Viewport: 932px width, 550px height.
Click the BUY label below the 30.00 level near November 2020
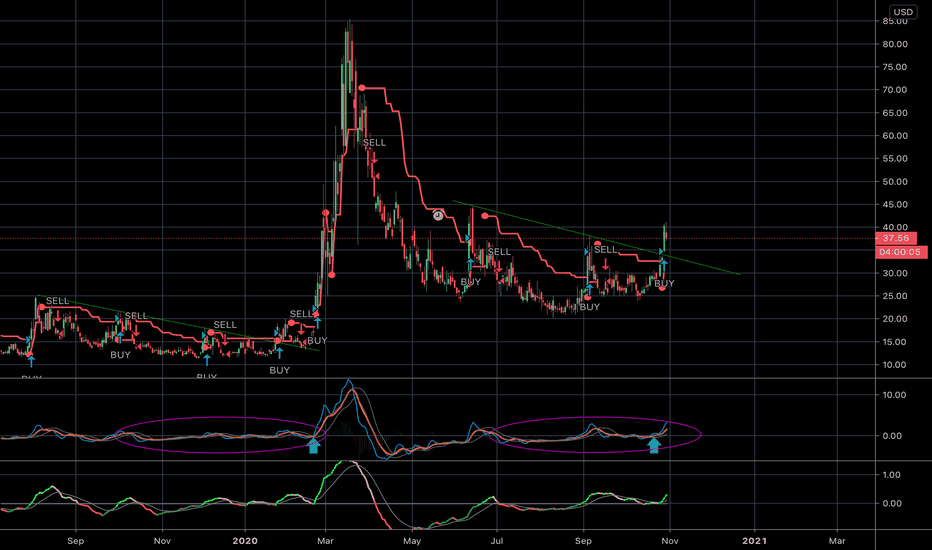point(665,284)
